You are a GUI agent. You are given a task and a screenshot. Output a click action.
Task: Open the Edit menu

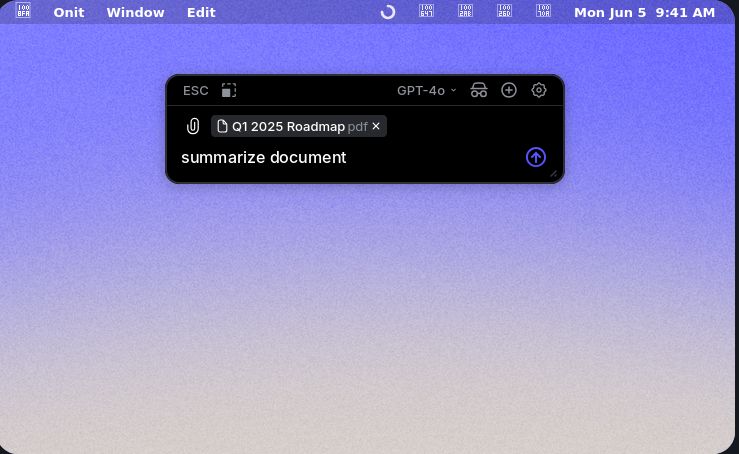click(201, 12)
